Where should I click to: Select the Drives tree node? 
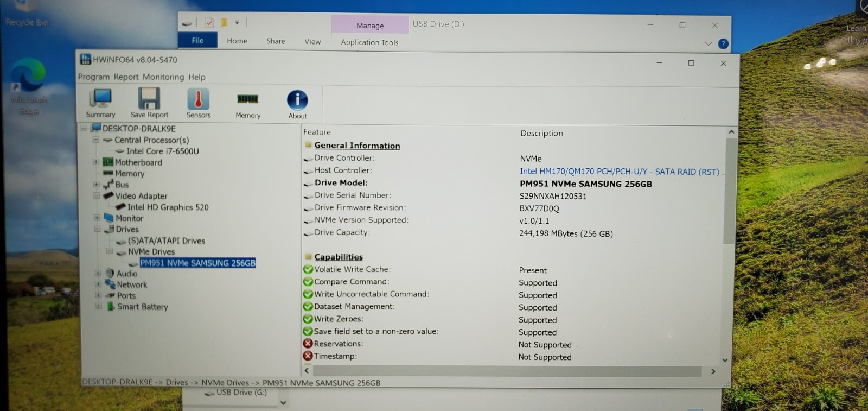pyautogui.click(x=127, y=230)
